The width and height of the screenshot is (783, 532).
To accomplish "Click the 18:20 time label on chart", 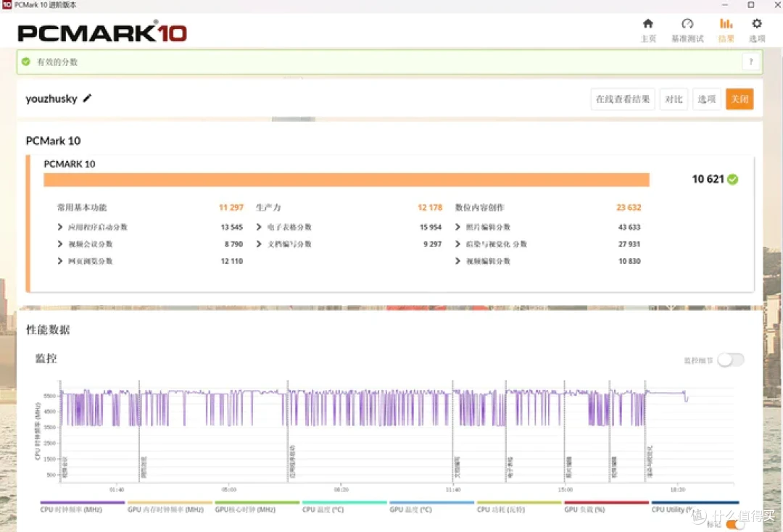I will [x=678, y=489].
